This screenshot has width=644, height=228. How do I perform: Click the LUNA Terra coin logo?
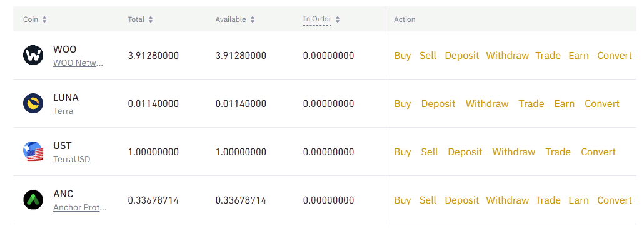click(33, 104)
